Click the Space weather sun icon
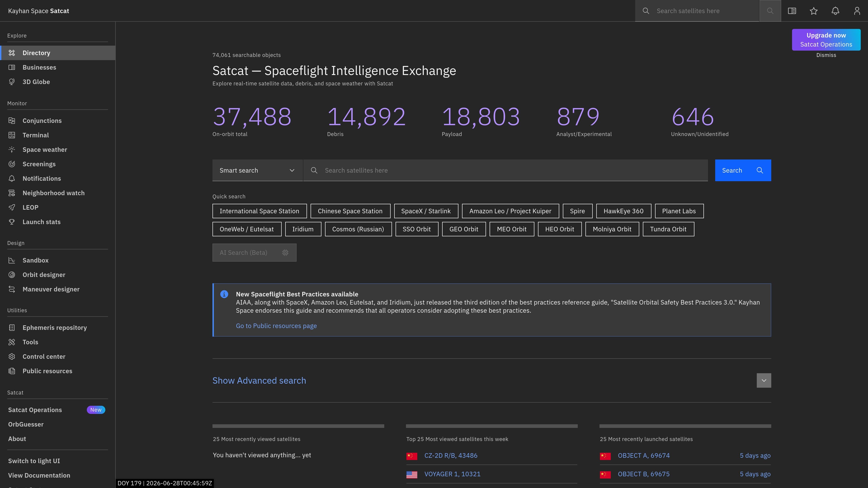 (x=12, y=150)
